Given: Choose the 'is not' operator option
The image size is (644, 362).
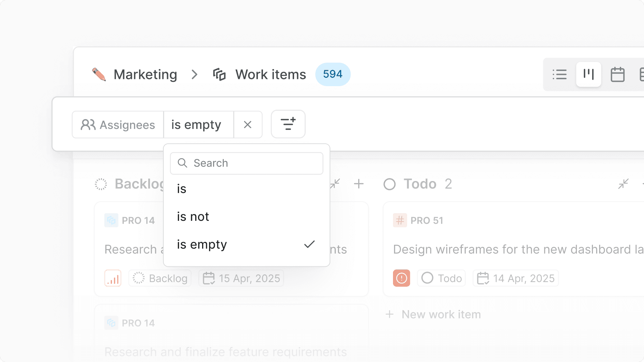Looking at the screenshot, I should coord(193,216).
